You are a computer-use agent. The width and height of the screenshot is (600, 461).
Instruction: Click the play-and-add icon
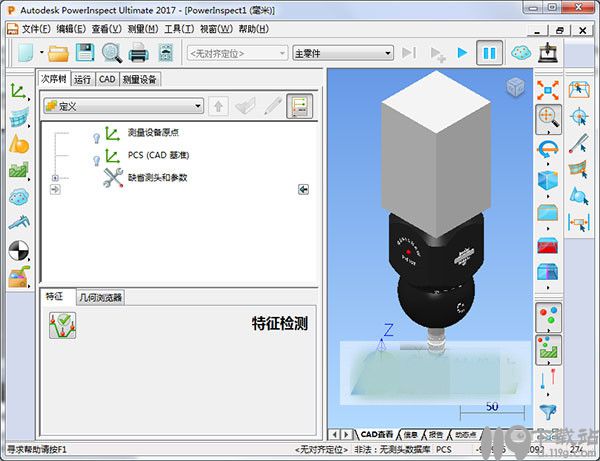437,54
